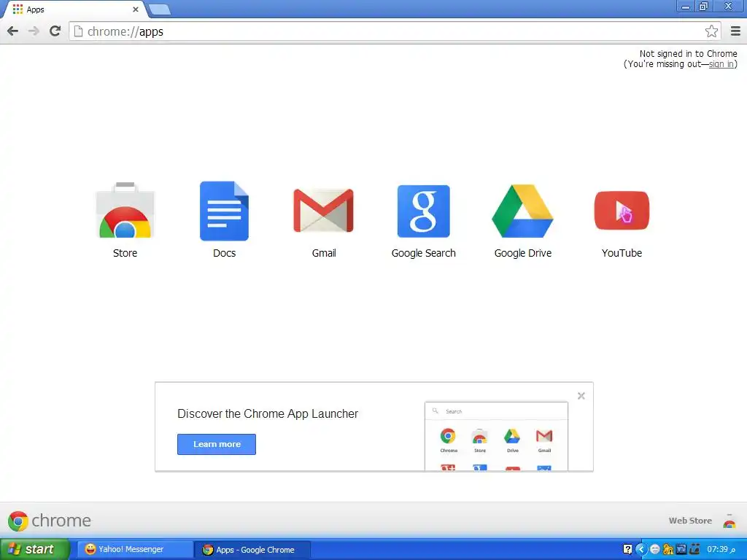Open the YouTube app icon
This screenshot has height=560, width=747.
pyautogui.click(x=622, y=211)
